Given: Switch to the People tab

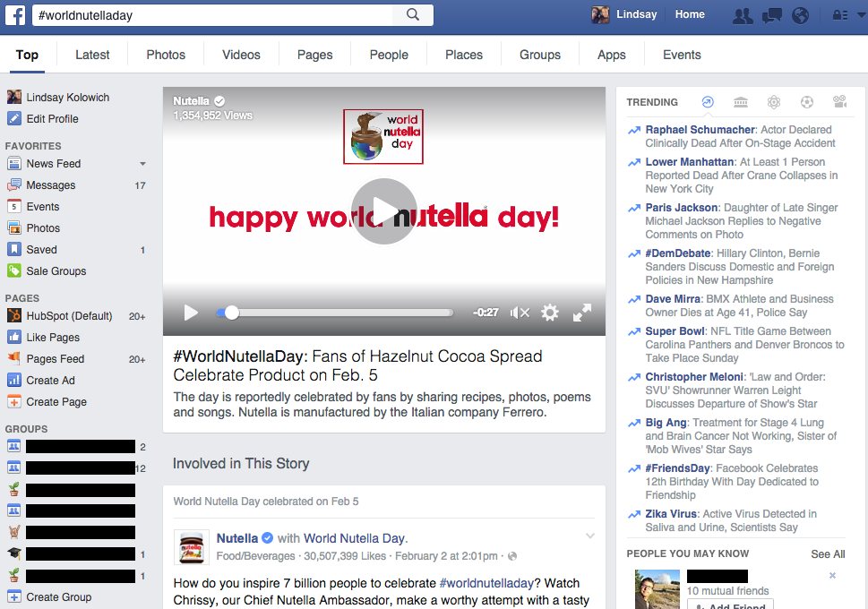Looking at the screenshot, I should pyautogui.click(x=389, y=55).
